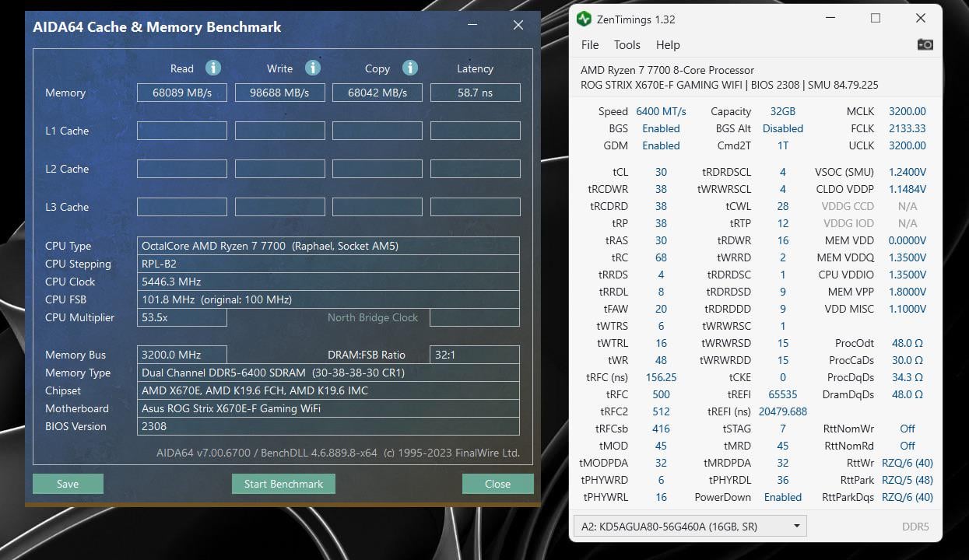Click the CLDO VDDP value 1.1484V
This screenshot has height=560, width=969.
point(907,189)
